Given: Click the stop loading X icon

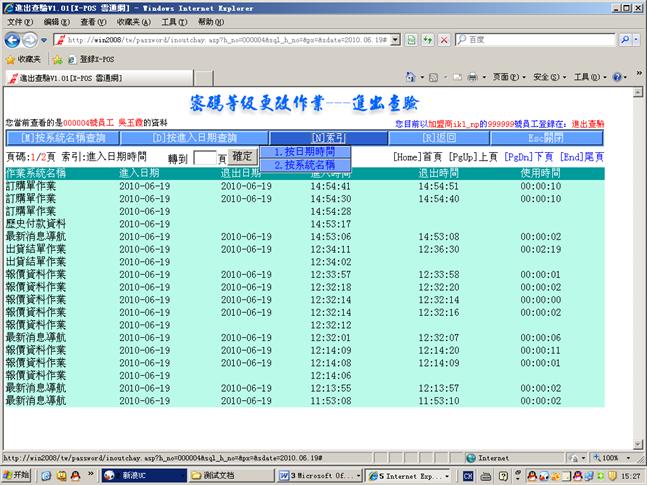Looking at the screenshot, I should 443,40.
